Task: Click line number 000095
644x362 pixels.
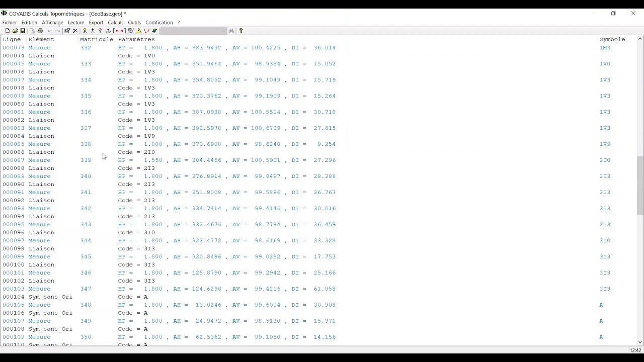Action: pos(14,225)
